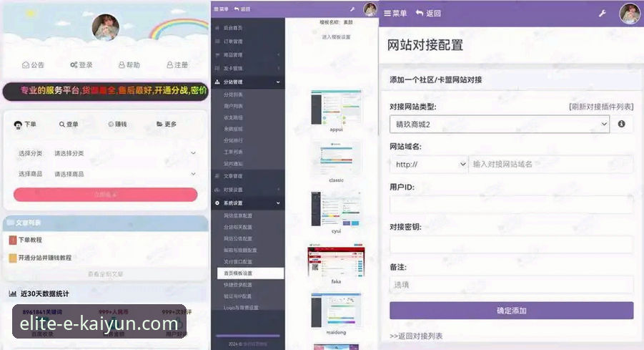Click the 网站域名 input field
The height and width of the screenshot is (350, 644).
[x=551, y=164]
